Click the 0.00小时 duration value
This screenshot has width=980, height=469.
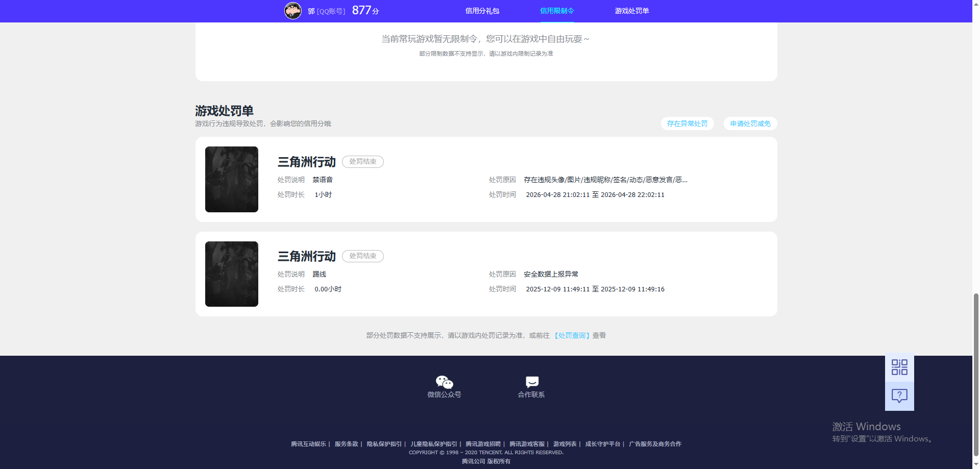coord(328,289)
